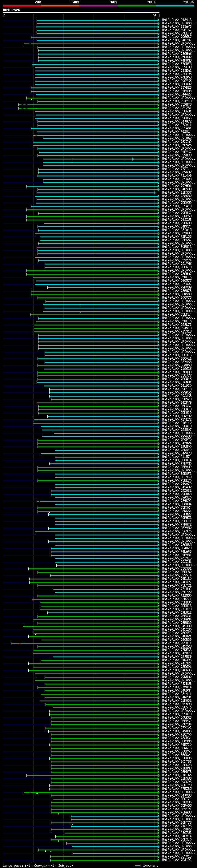Select label UniRef100_Q84KP2

pyautogui.click(x=177, y=501)
